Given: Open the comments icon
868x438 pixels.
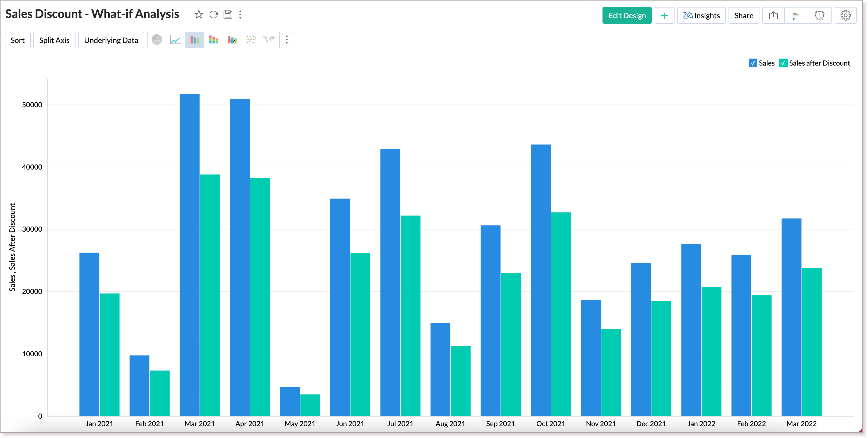Looking at the screenshot, I should click(796, 16).
